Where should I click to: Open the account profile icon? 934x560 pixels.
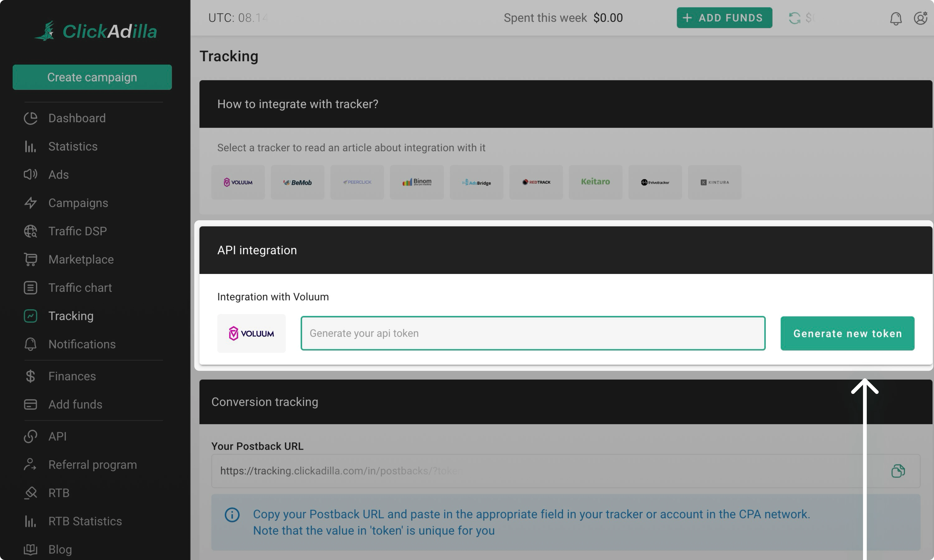click(x=921, y=18)
